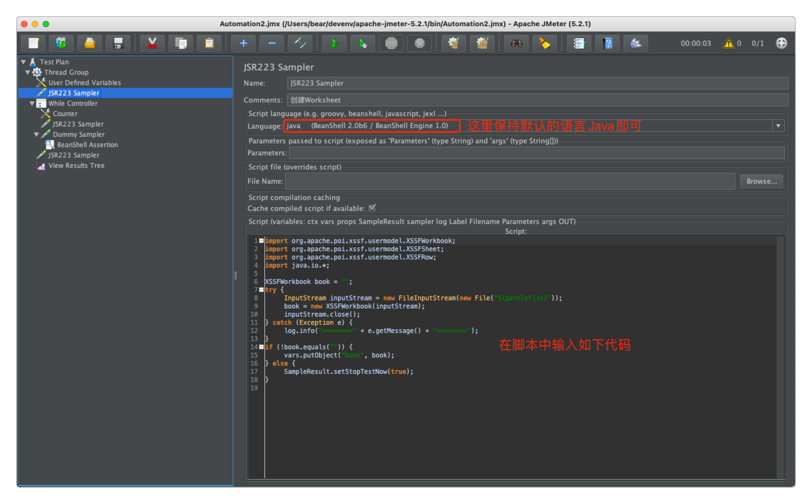The image size is (812, 504).
Task: Select User Defined Variables in the tree
Action: click(84, 83)
